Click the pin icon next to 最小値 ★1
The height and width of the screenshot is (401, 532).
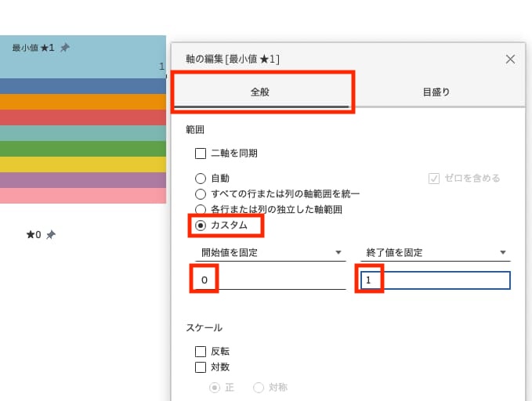click(65, 48)
